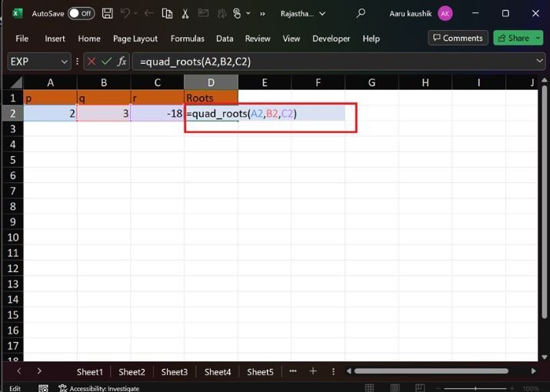The width and height of the screenshot is (550, 392).
Task: Switch to Sheet5 tab
Action: click(260, 372)
